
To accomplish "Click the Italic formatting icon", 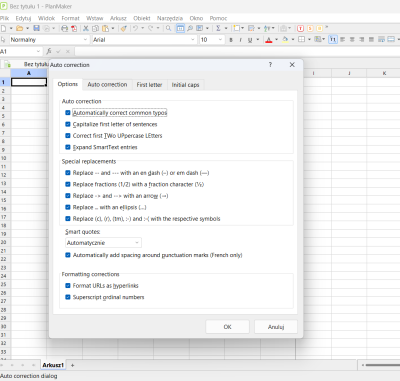I will pyautogui.click(x=240, y=40).
